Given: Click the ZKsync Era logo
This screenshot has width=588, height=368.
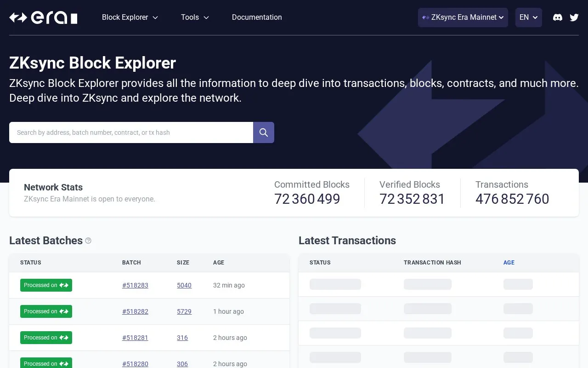Looking at the screenshot, I should pyautogui.click(x=43, y=17).
